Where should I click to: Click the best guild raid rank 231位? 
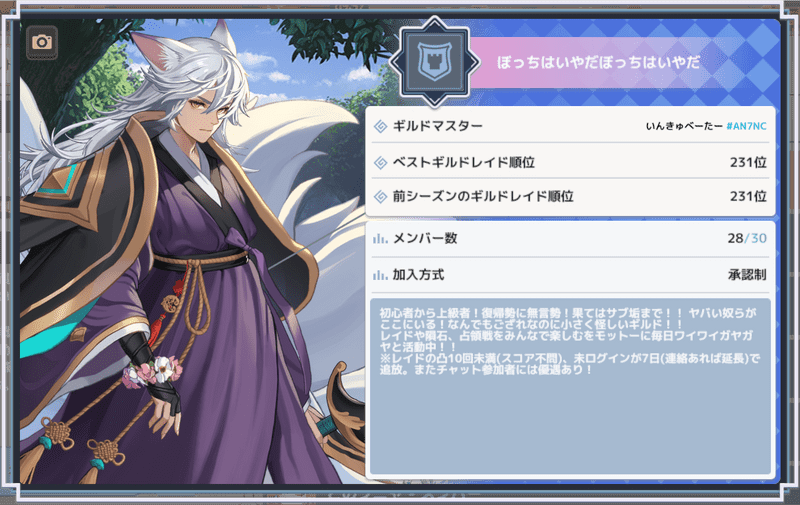[x=748, y=163]
